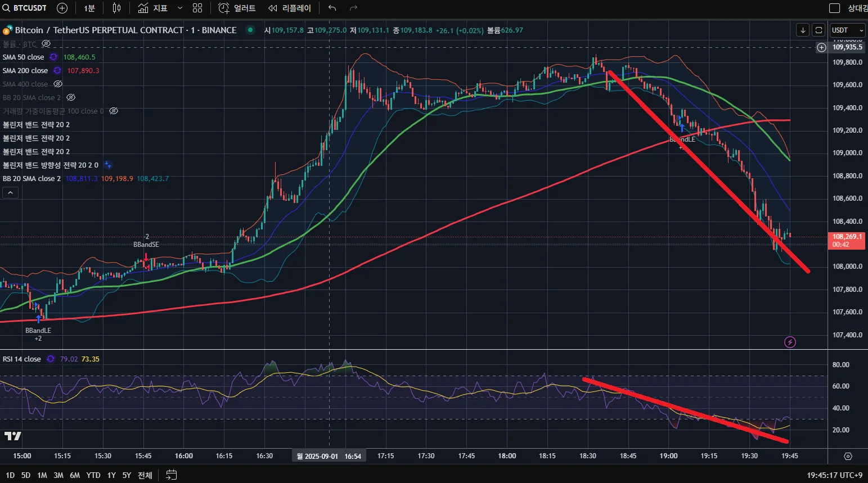This screenshot has width=868, height=483.
Task: Unhide the greyed BB 20 SMA close 2 indicator
Action: point(70,97)
